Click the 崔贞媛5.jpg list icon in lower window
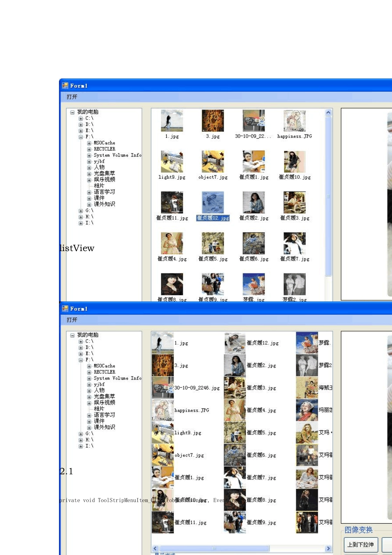392x555 pixels. click(x=235, y=432)
